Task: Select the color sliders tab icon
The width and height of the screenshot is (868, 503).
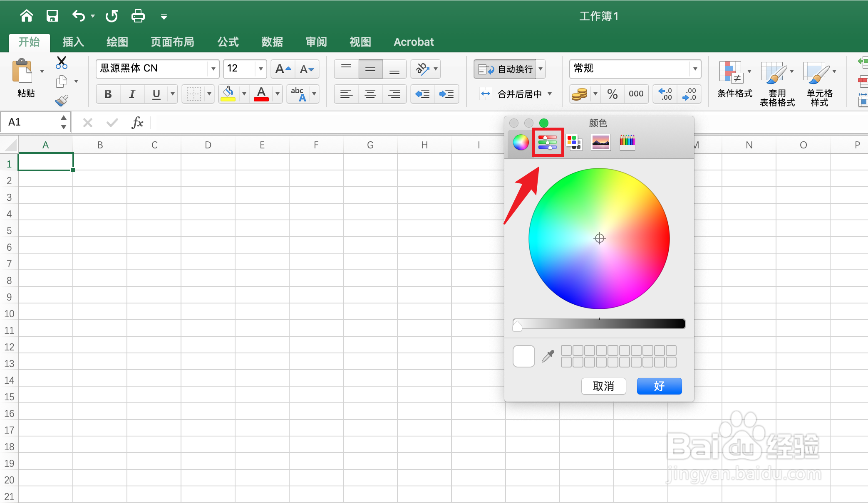Action: (547, 142)
